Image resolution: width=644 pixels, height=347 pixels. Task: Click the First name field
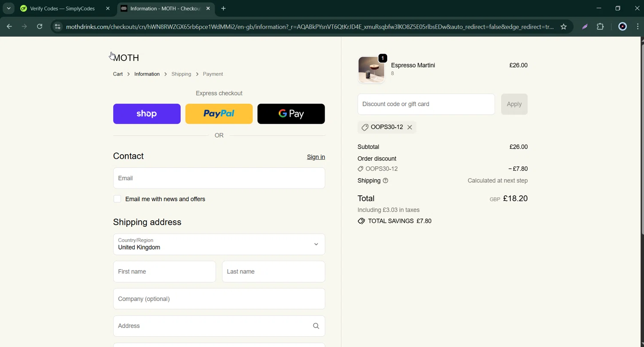[x=164, y=271]
